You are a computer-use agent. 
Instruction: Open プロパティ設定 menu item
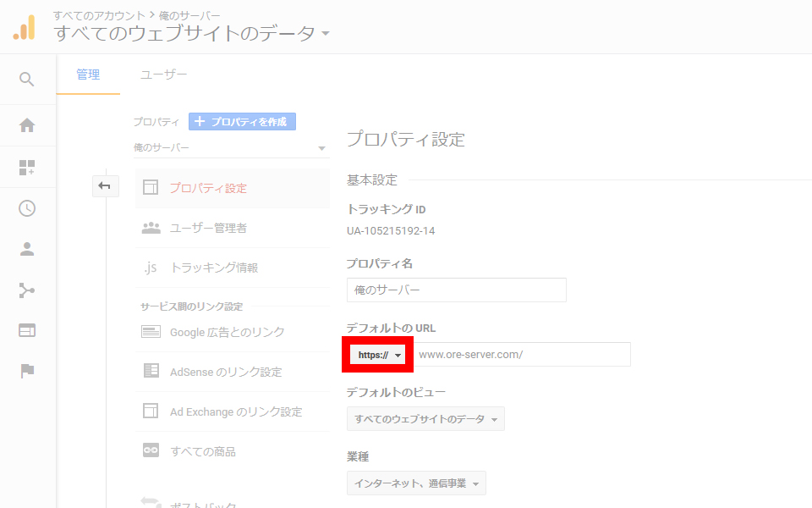[232, 188]
